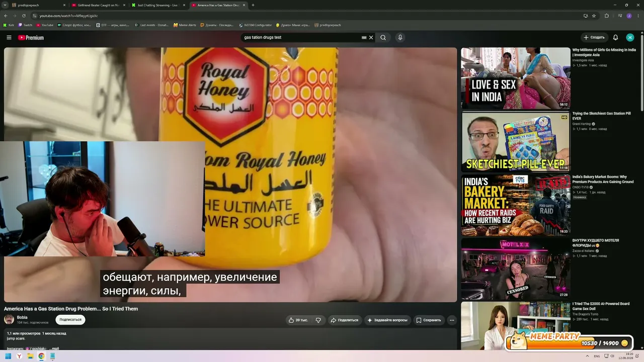The width and height of the screenshot is (644, 362).
Task: Open the Bobia channel name link
Action: pos(22,317)
